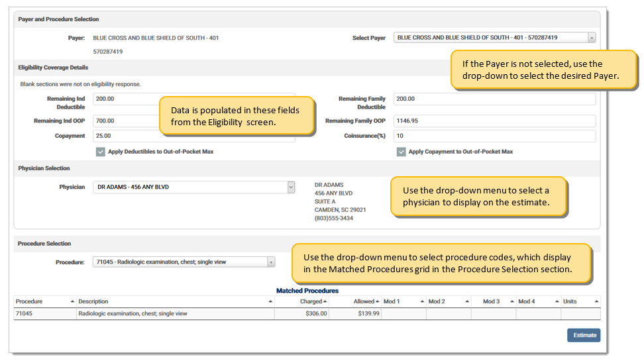This screenshot has height=361, width=644.
Task: Click the Remaining Family Deductible field
Action: 494,99
